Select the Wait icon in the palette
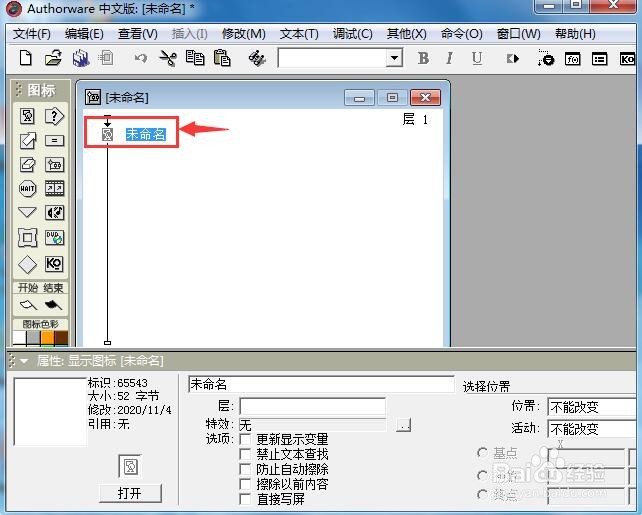The image size is (642, 515). tap(27, 189)
